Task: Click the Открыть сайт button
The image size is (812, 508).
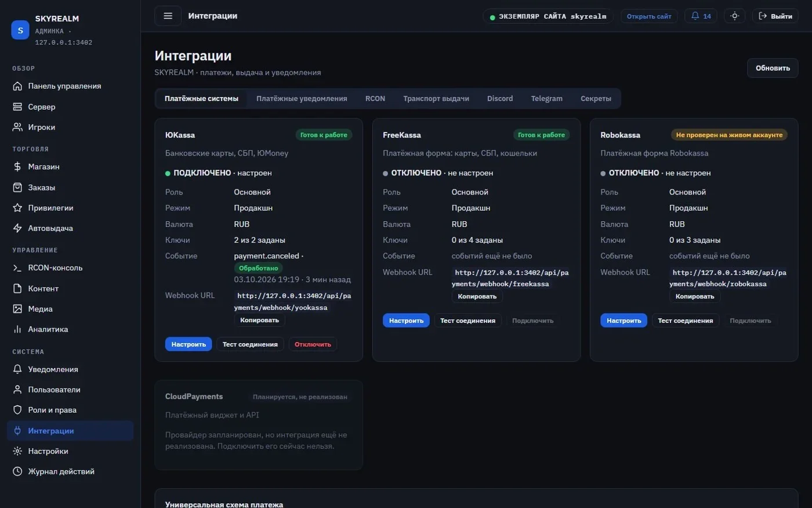Action: [x=649, y=16]
